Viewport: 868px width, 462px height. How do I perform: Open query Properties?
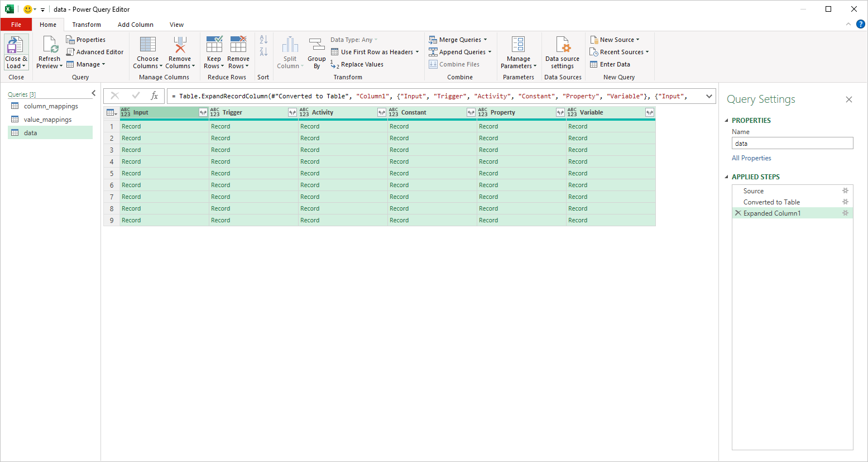pos(86,40)
